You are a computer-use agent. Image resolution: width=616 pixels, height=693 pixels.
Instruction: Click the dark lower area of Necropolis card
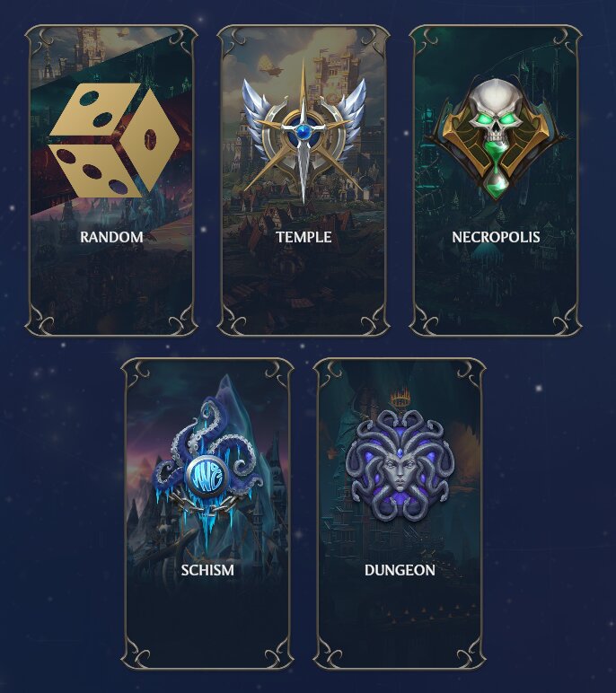click(x=496, y=292)
